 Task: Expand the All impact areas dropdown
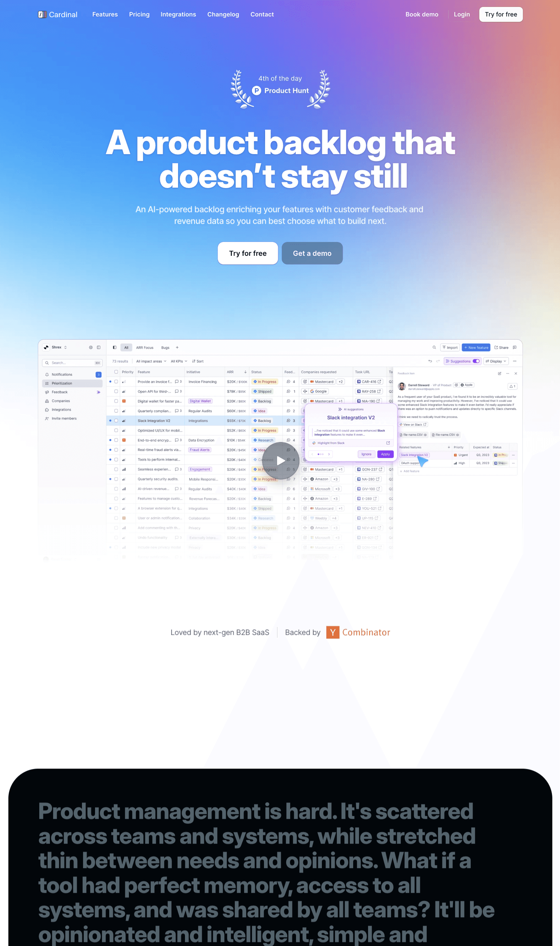click(x=151, y=361)
